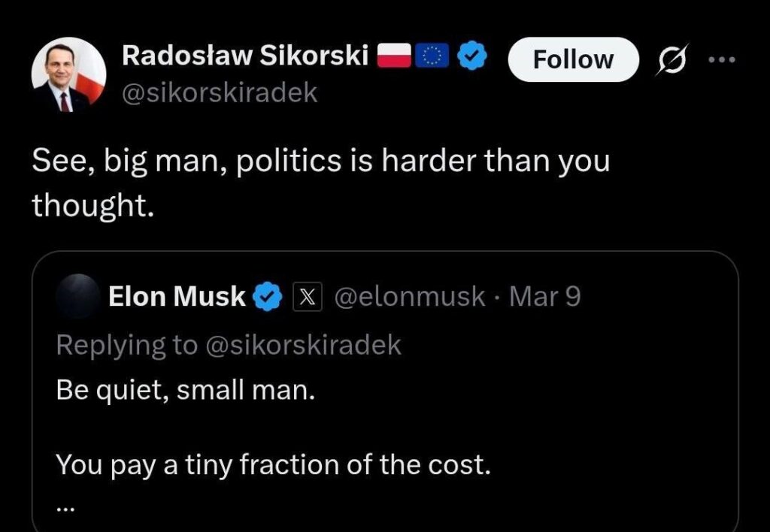Open the @elonmusk handle link
The height and width of the screenshot is (532, 770).
click(x=409, y=297)
